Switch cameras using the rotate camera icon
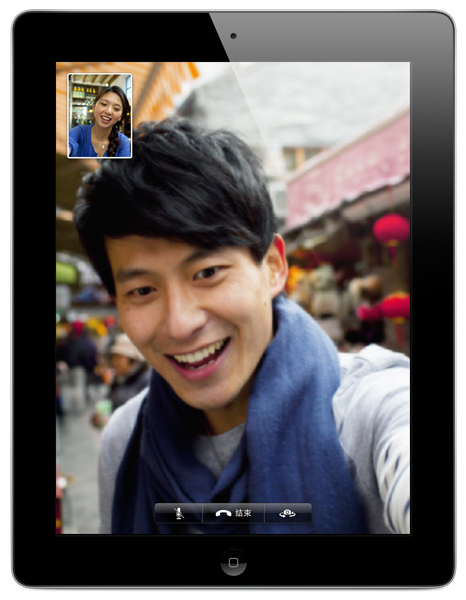Screen dimensions: 466x600 (x=287, y=513)
